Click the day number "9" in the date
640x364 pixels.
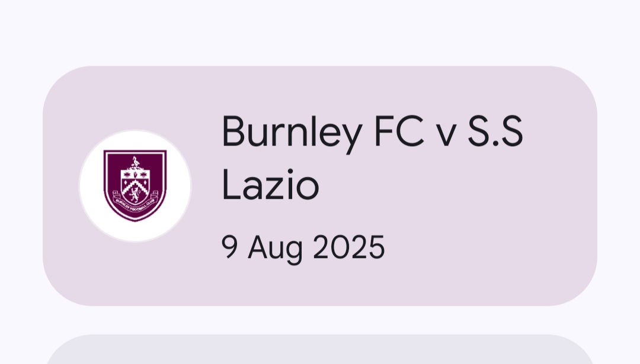tap(230, 247)
